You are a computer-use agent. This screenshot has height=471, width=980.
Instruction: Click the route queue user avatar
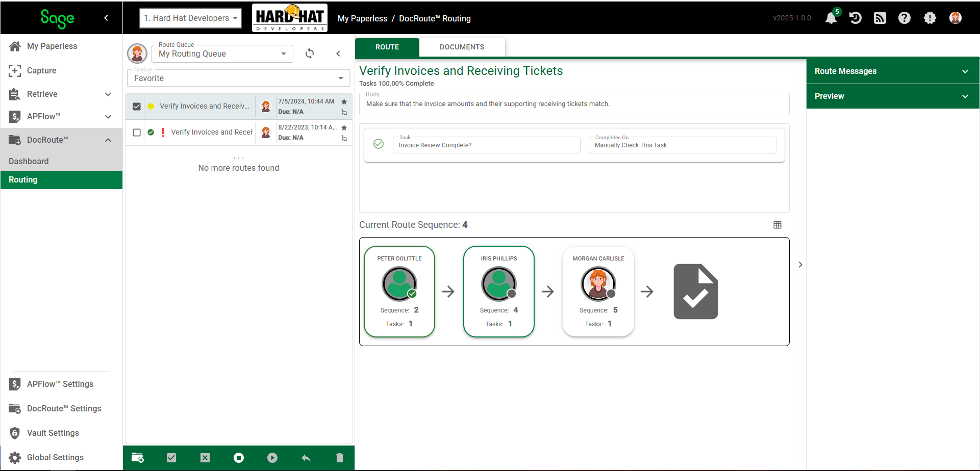click(137, 53)
